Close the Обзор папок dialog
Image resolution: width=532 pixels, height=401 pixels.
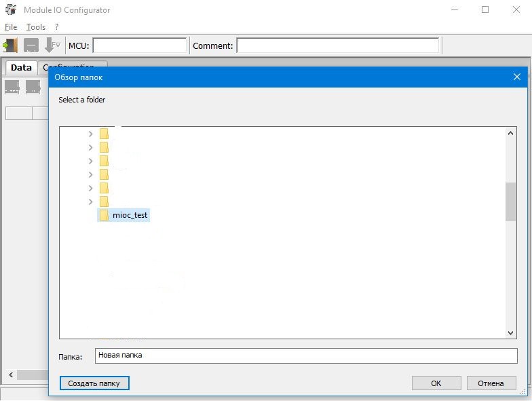517,77
